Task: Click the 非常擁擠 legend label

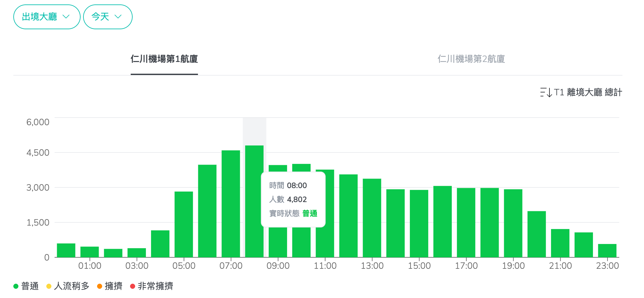Action: [x=155, y=286]
